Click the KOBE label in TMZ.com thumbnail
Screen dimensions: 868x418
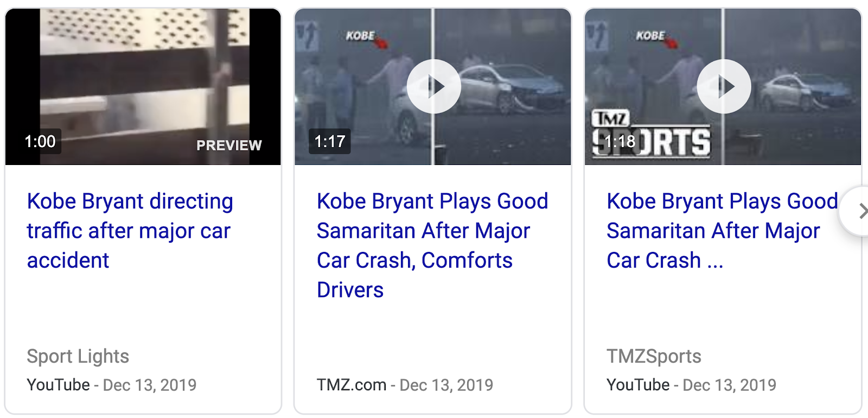(x=360, y=36)
